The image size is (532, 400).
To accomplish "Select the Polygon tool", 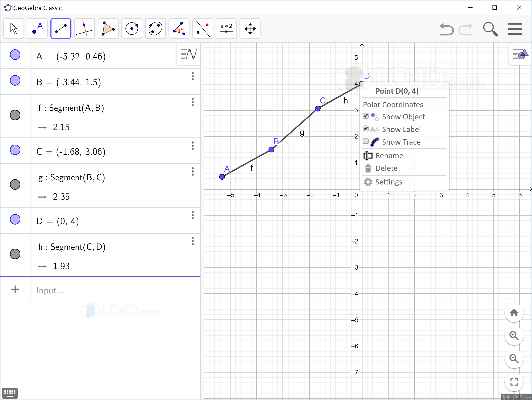I will [108, 29].
